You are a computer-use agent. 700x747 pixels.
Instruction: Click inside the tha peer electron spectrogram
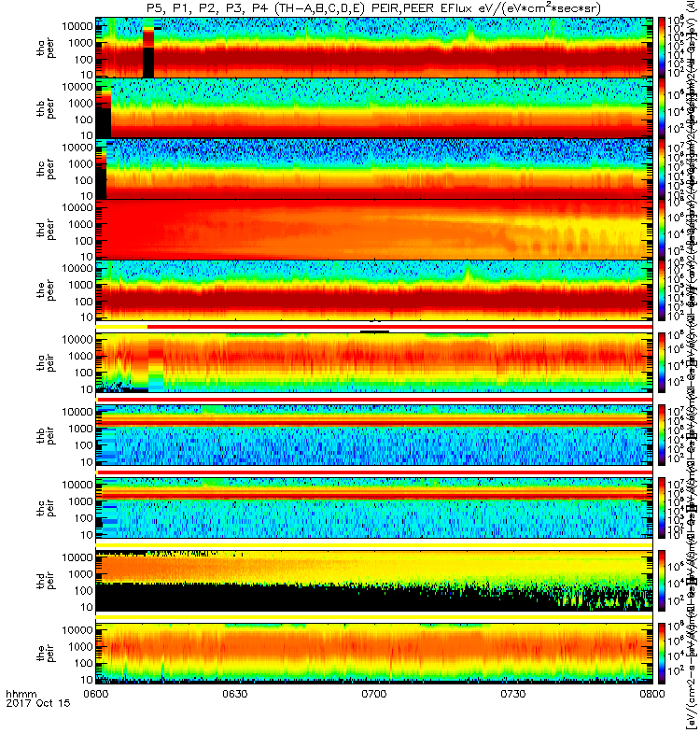pyautogui.click(x=374, y=48)
